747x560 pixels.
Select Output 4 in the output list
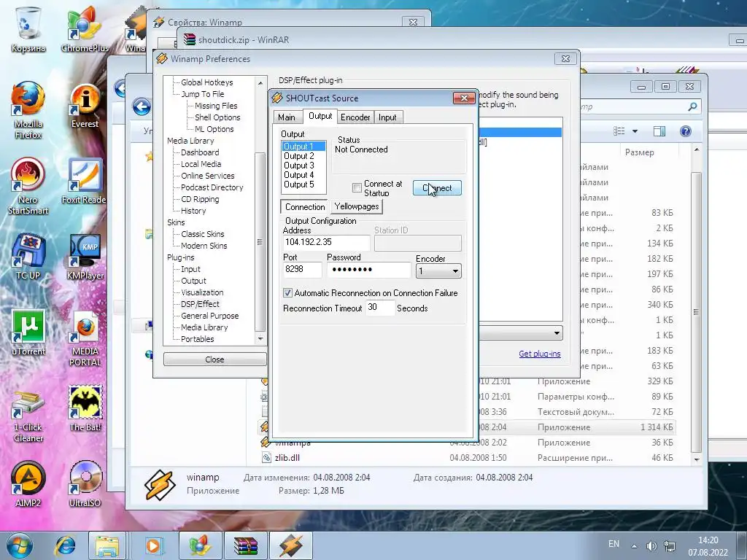click(x=298, y=175)
